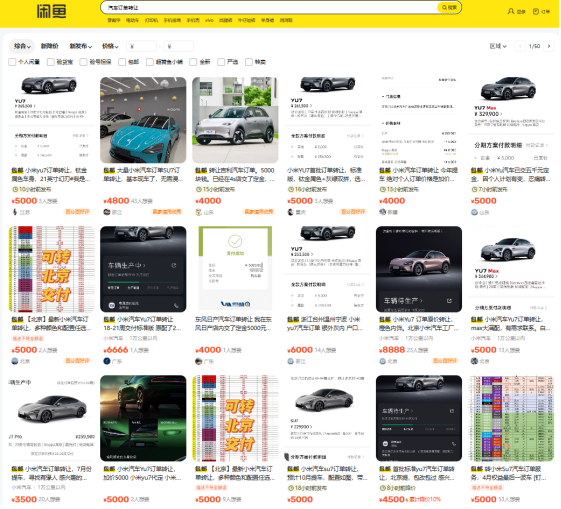Open the dark '车辆生产中' status card thumbnail

click(x=143, y=269)
